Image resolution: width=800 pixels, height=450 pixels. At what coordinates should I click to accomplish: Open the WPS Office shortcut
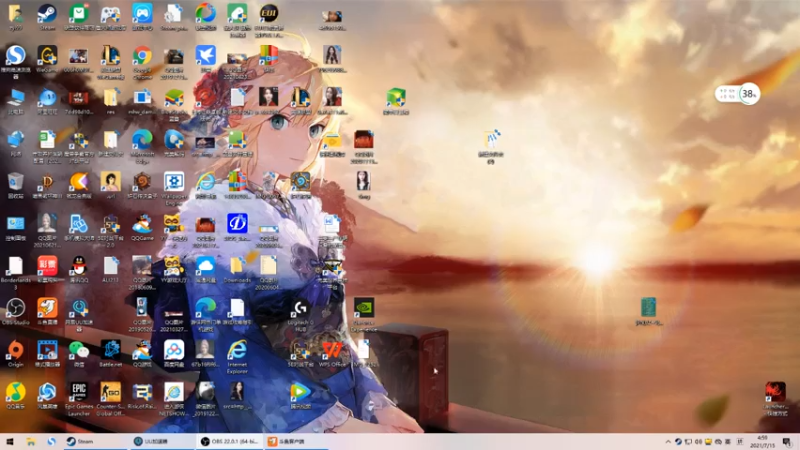(x=332, y=353)
